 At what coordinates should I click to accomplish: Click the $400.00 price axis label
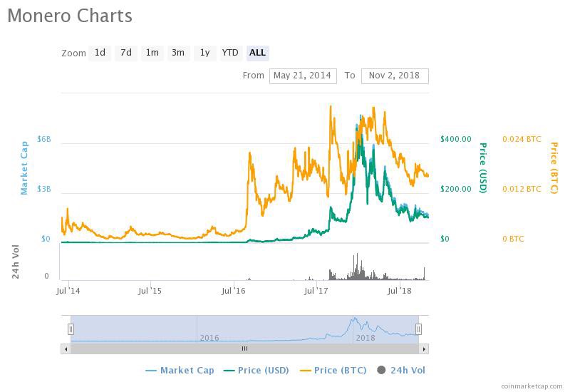pos(455,139)
